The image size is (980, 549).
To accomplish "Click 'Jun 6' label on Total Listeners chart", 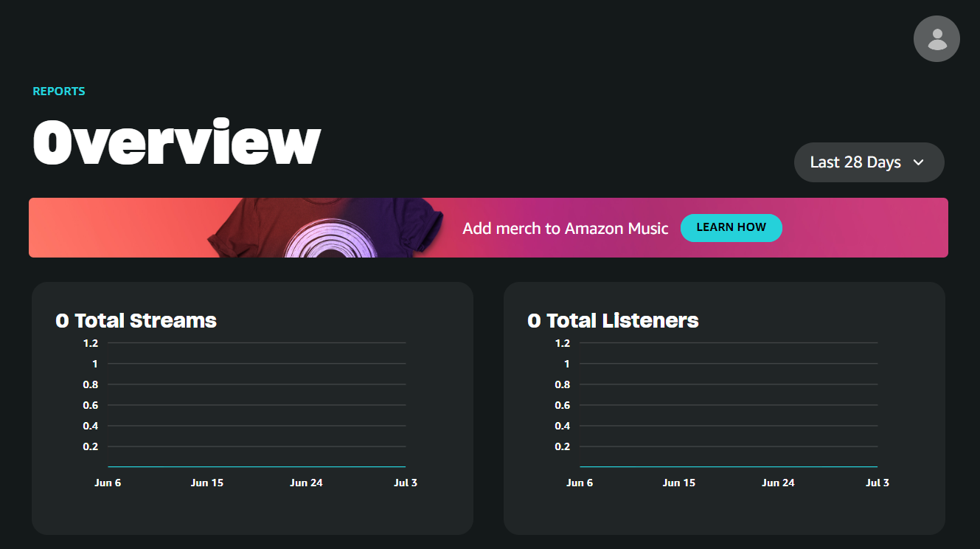I will pyautogui.click(x=580, y=483).
